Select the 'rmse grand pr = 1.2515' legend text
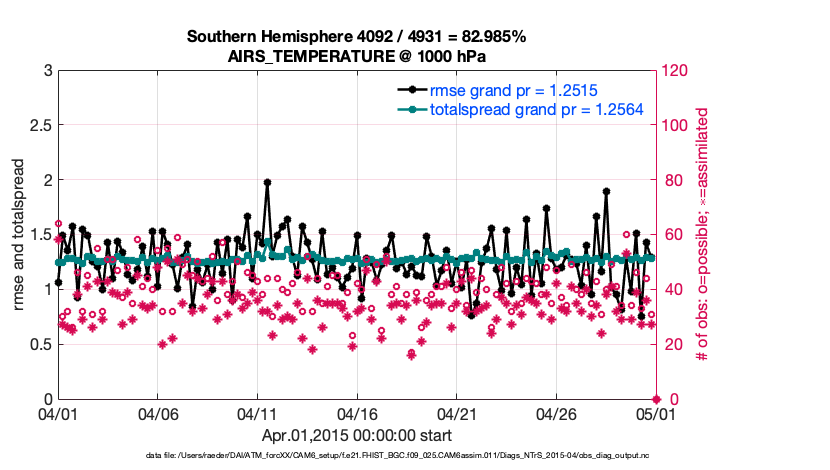The height and width of the screenshot is (470, 830). point(513,90)
